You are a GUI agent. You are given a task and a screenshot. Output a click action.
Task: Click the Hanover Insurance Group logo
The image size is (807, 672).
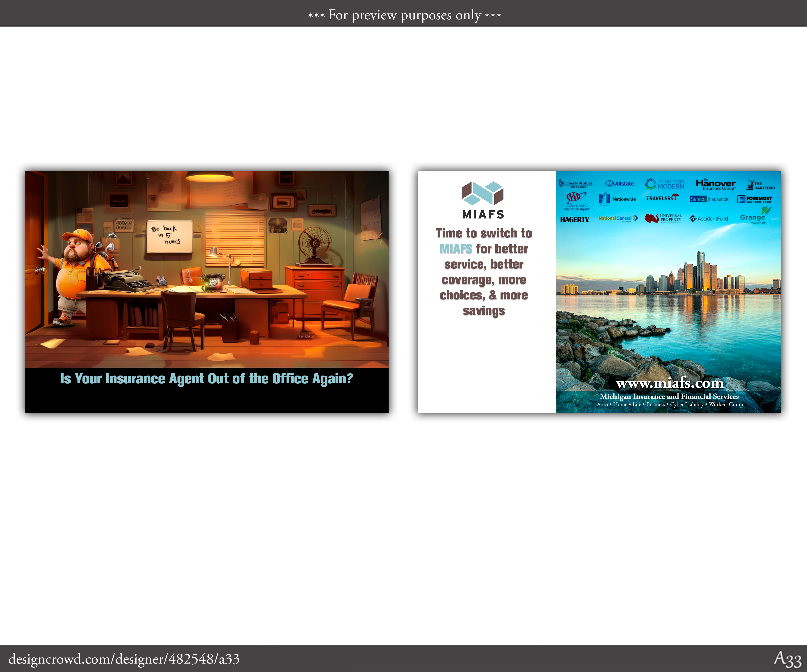pos(716,184)
